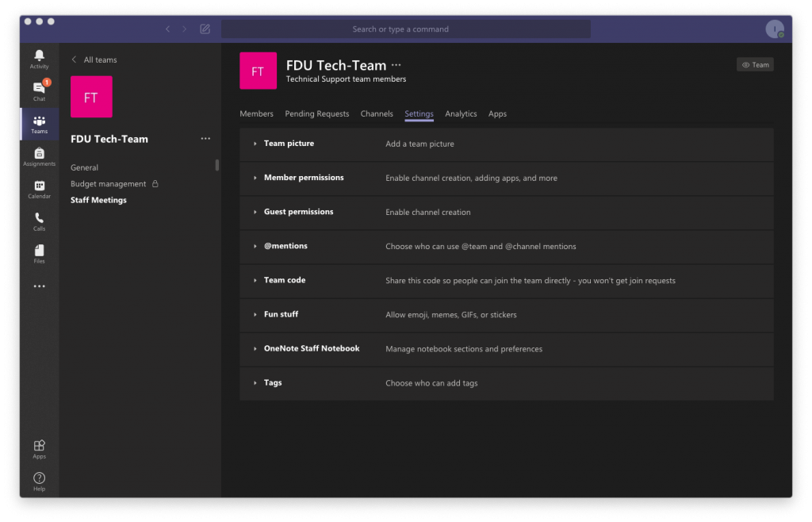Click 'Choose who can add tags' text
The height and width of the screenshot is (522, 812).
(431, 383)
